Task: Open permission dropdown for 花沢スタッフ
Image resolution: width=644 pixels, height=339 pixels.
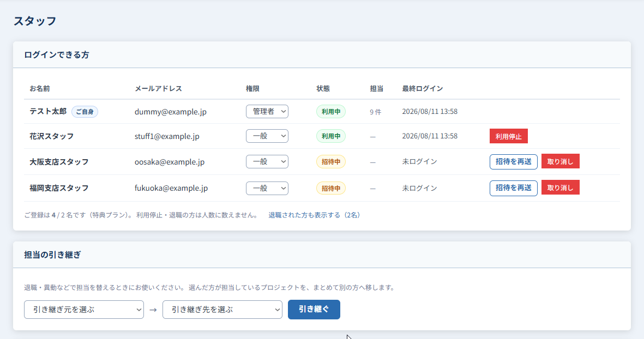Action: point(267,136)
